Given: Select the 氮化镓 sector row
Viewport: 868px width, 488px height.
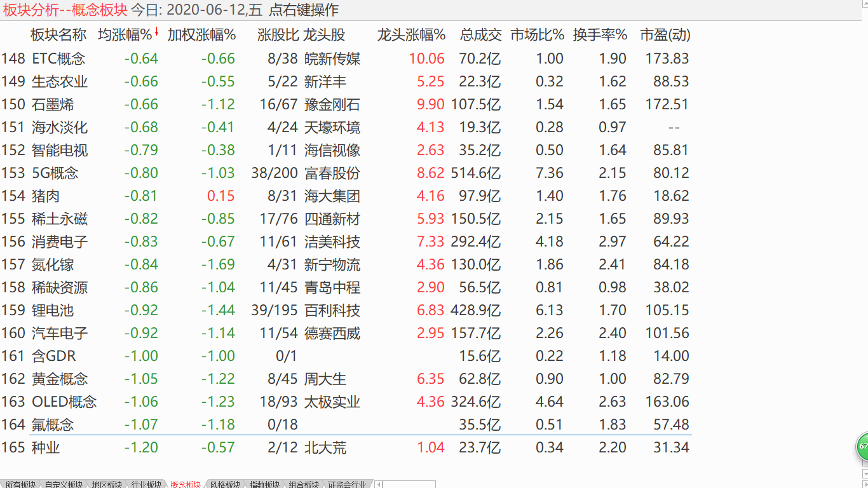Looking at the screenshot, I should (x=346, y=264).
